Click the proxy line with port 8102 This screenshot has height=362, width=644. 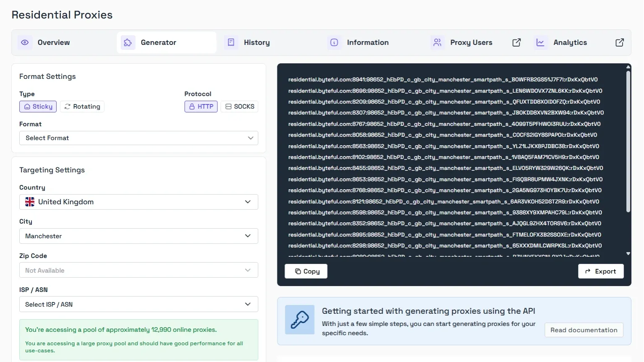click(x=444, y=157)
